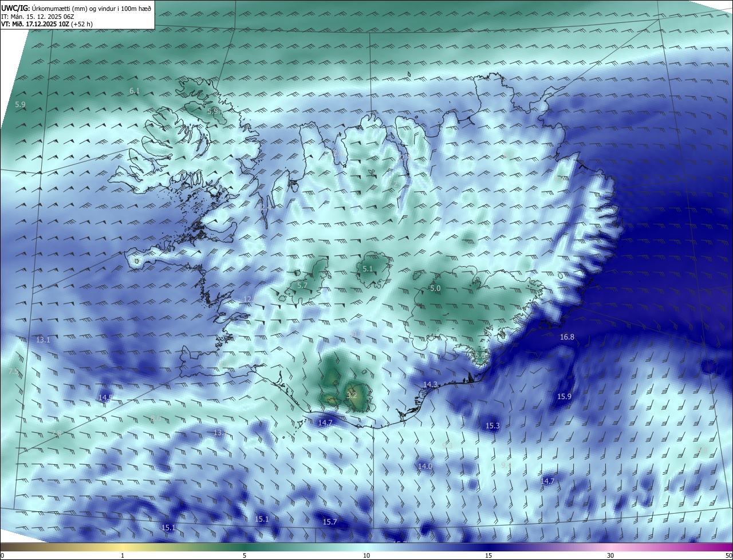
Task: Click the 15.3 value label on the map
Action: [492, 426]
